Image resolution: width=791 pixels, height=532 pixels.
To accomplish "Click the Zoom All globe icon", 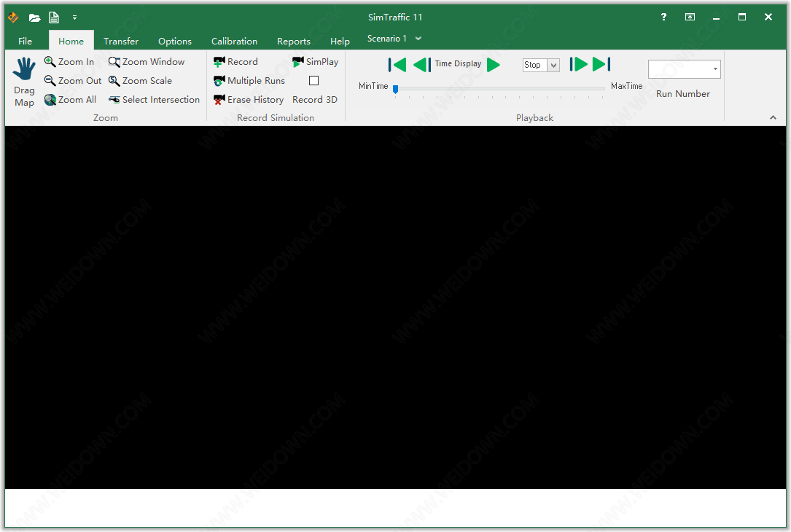I will click(x=70, y=100).
